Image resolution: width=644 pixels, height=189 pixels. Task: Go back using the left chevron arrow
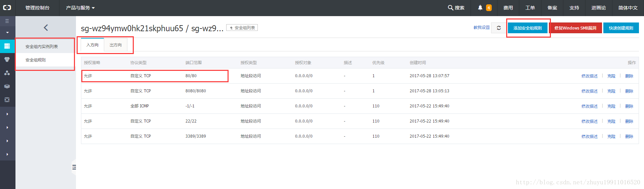tap(46, 28)
